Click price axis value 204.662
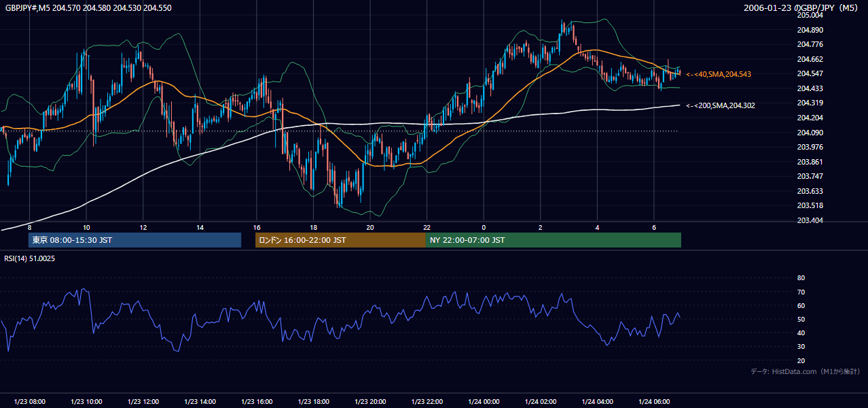The image size is (868, 408). pos(810,59)
